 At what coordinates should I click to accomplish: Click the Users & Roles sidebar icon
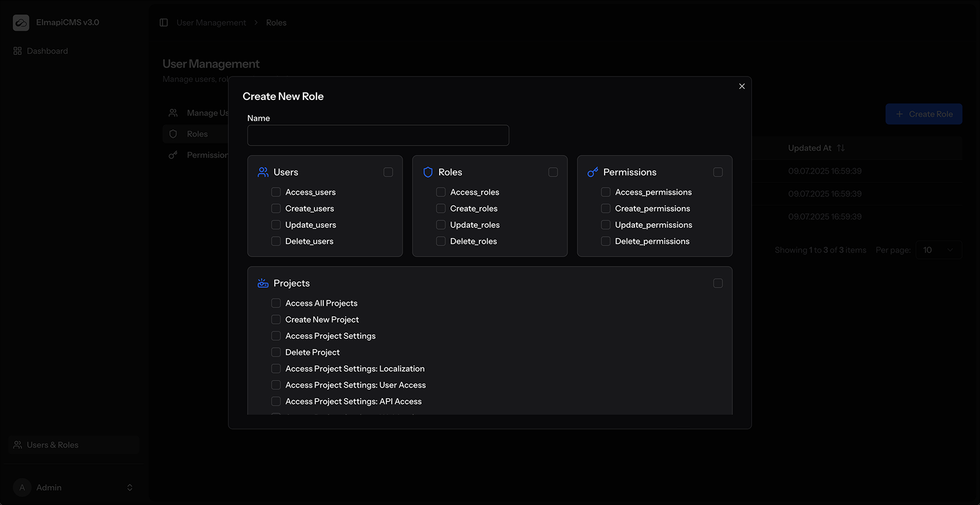click(18, 445)
